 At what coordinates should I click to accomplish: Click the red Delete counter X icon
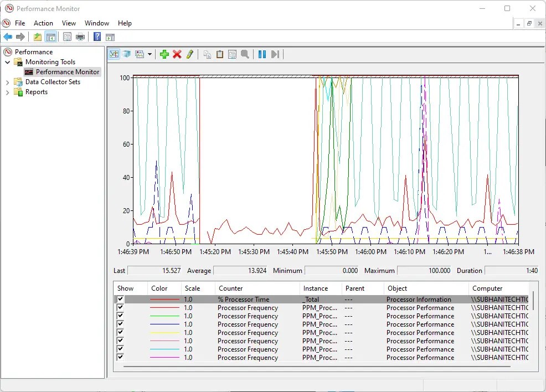click(177, 54)
